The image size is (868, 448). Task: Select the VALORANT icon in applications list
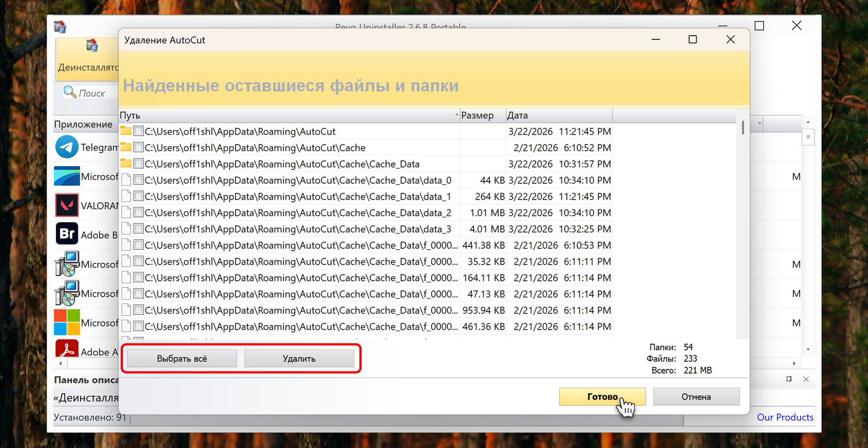67,205
